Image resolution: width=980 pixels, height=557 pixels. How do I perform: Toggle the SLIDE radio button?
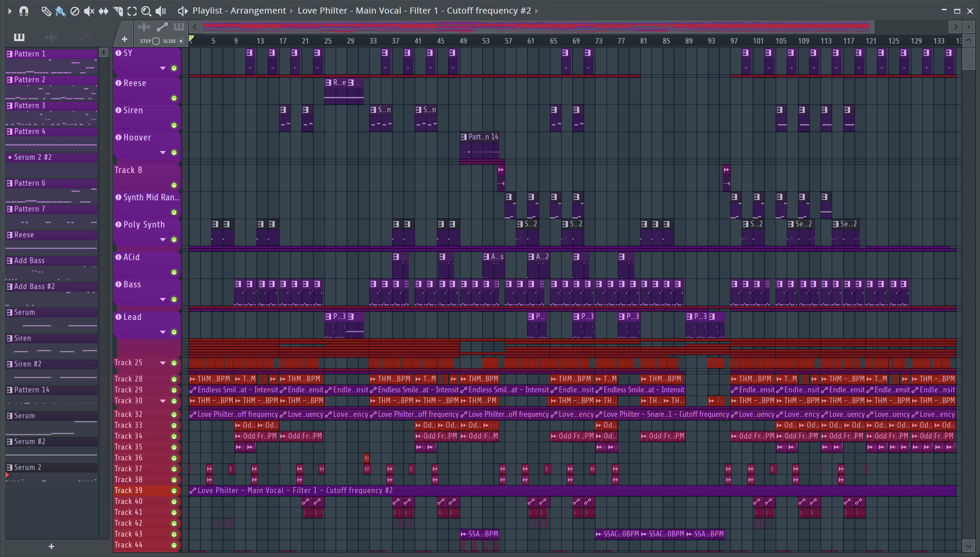pyautogui.click(x=181, y=41)
